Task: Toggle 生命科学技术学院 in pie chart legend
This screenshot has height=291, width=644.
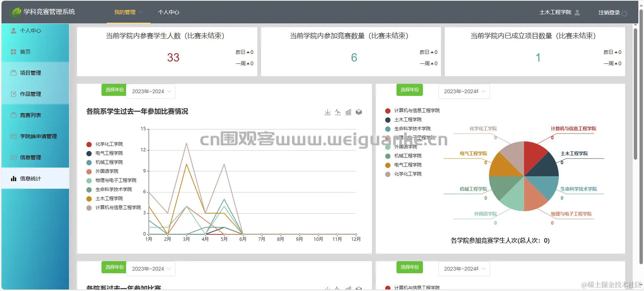Action: (x=408, y=129)
